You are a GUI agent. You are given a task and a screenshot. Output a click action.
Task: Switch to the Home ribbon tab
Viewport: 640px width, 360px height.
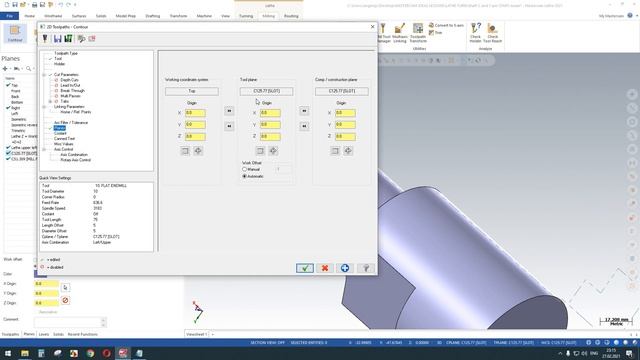click(29, 16)
